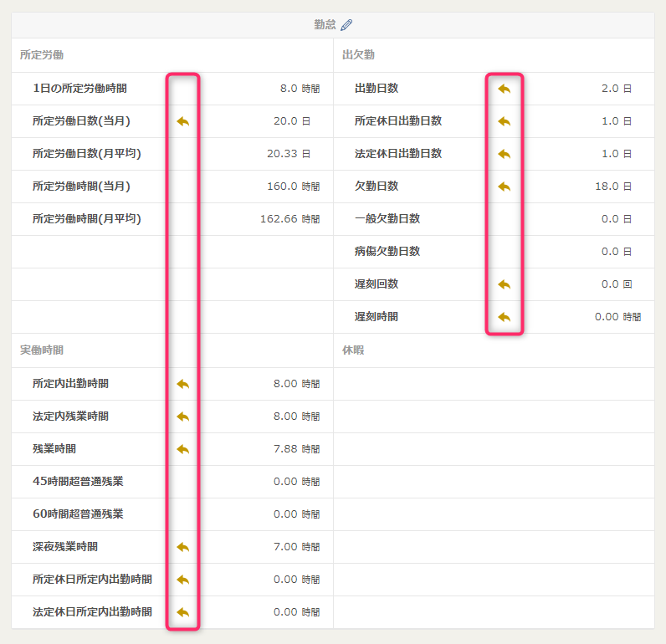The image size is (666, 644).
Task: Revert 法定休日出勤日数 with its arrow icon
Action: tap(504, 154)
